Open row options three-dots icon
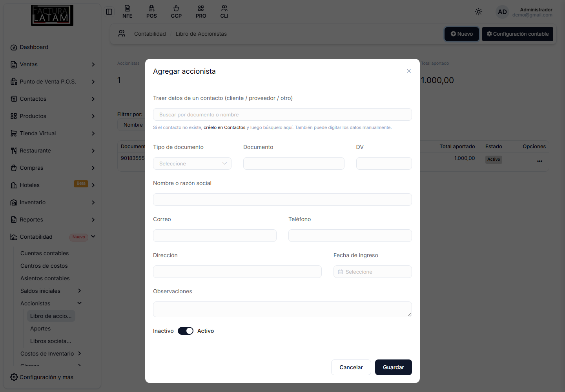The width and height of the screenshot is (565, 392). click(539, 161)
